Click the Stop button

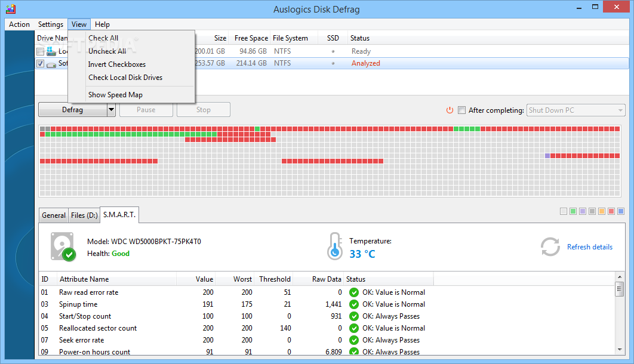click(204, 109)
